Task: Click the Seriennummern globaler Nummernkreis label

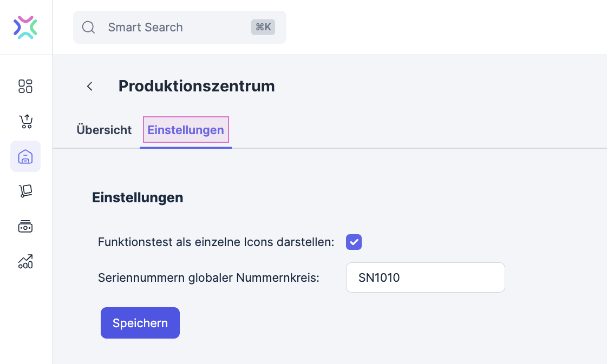Action: tap(208, 278)
